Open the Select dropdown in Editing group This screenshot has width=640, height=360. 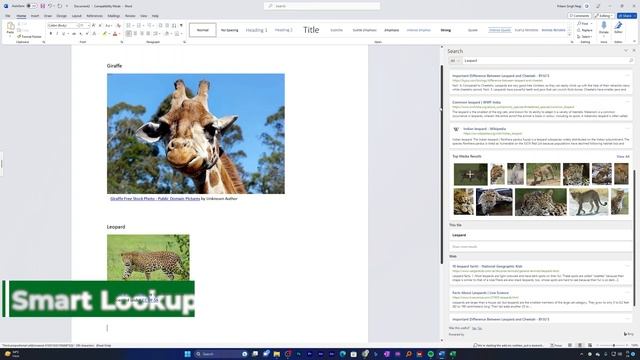[x=584, y=37]
